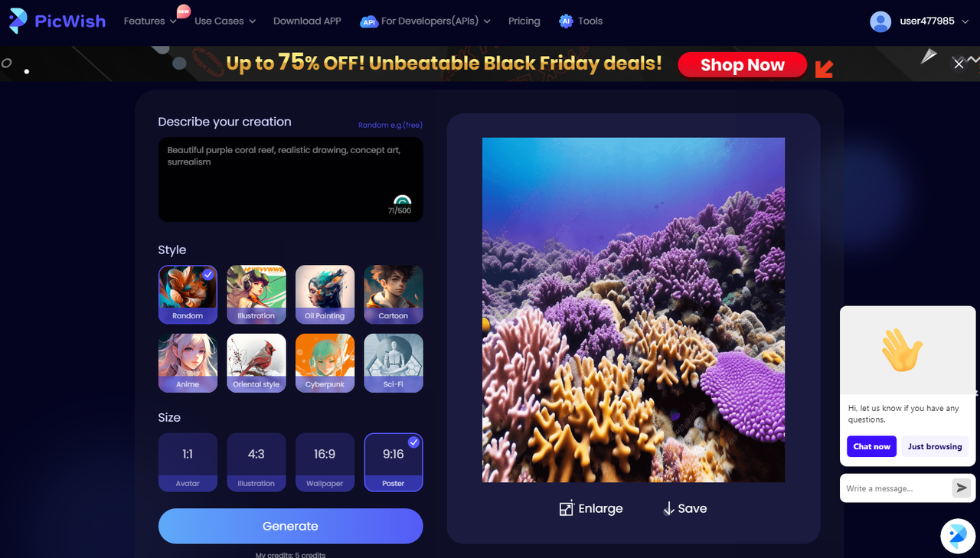Viewport: 980px width, 558px height.
Task: Send the chat message with arrow icon
Action: tap(962, 488)
